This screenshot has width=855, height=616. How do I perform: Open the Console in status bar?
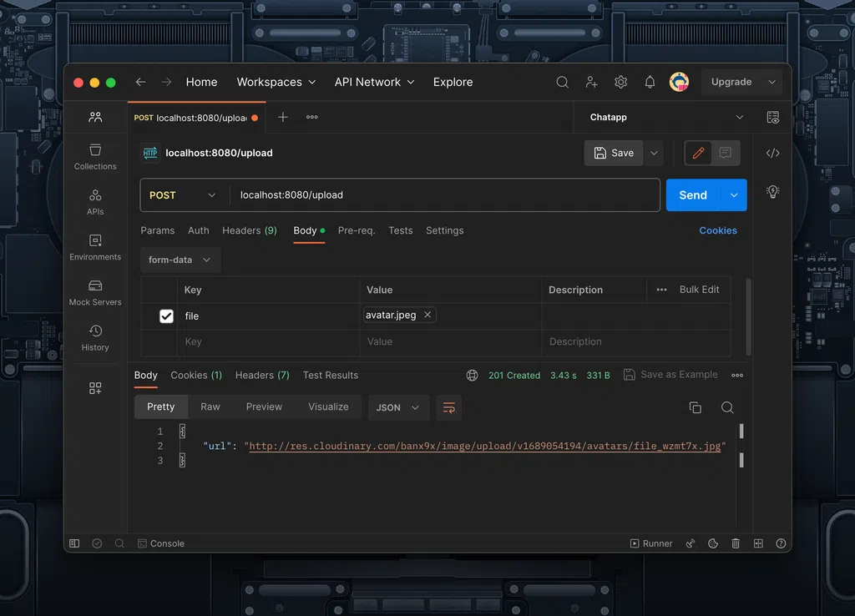click(x=161, y=543)
